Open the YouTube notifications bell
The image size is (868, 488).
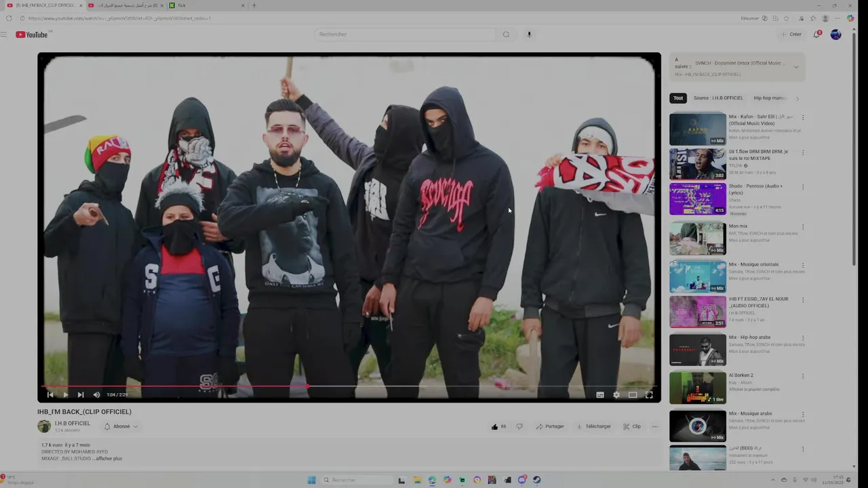pyautogui.click(x=817, y=35)
